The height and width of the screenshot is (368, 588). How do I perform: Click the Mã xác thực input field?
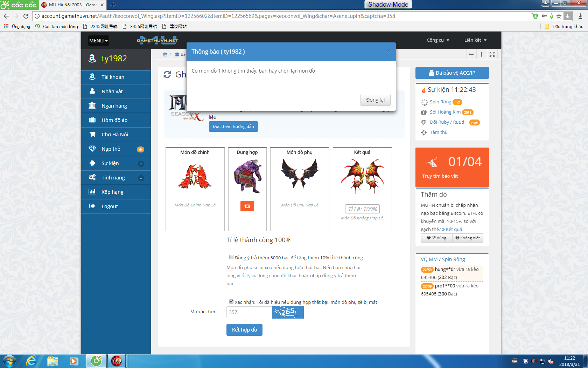[x=249, y=312]
